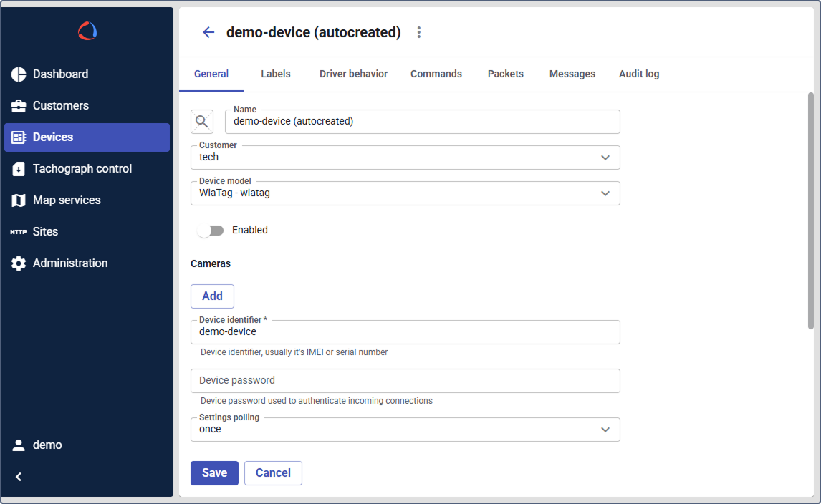
Task: Click the Save button
Action: pyautogui.click(x=214, y=473)
